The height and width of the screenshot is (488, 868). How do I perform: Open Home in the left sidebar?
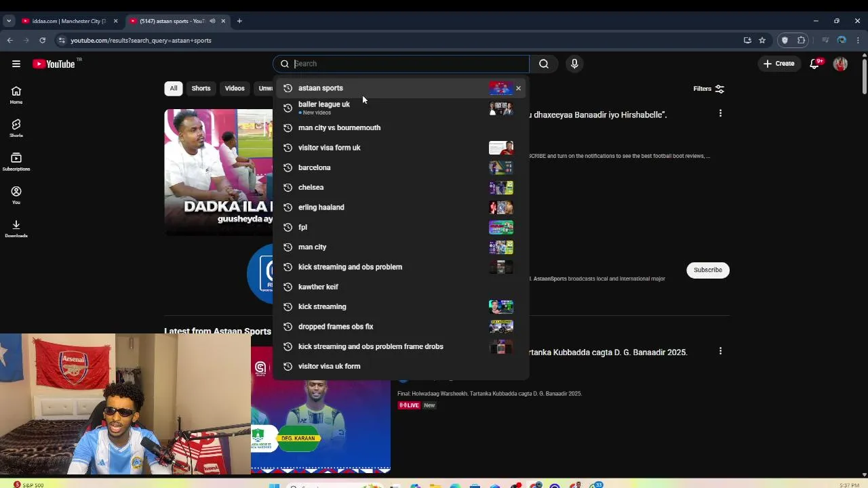click(16, 96)
